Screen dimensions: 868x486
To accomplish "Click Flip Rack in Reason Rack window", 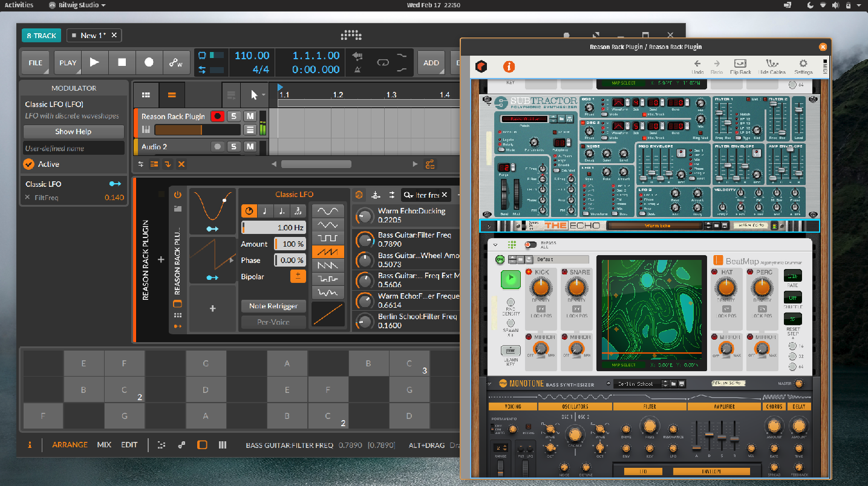I will point(740,66).
